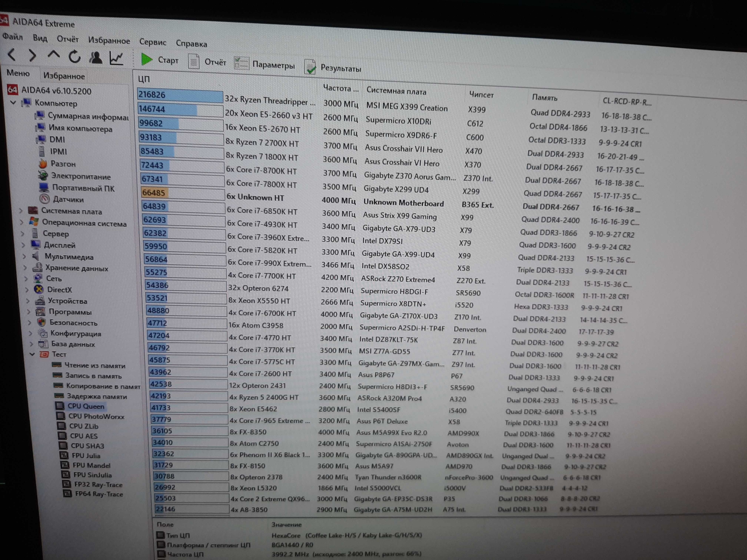Expand the Дисплей tree node
This screenshot has width=747, height=560.
coord(23,245)
